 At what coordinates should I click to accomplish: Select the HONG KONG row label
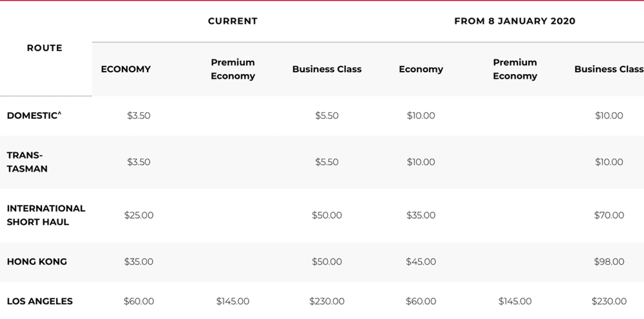click(x=37, y=262)
